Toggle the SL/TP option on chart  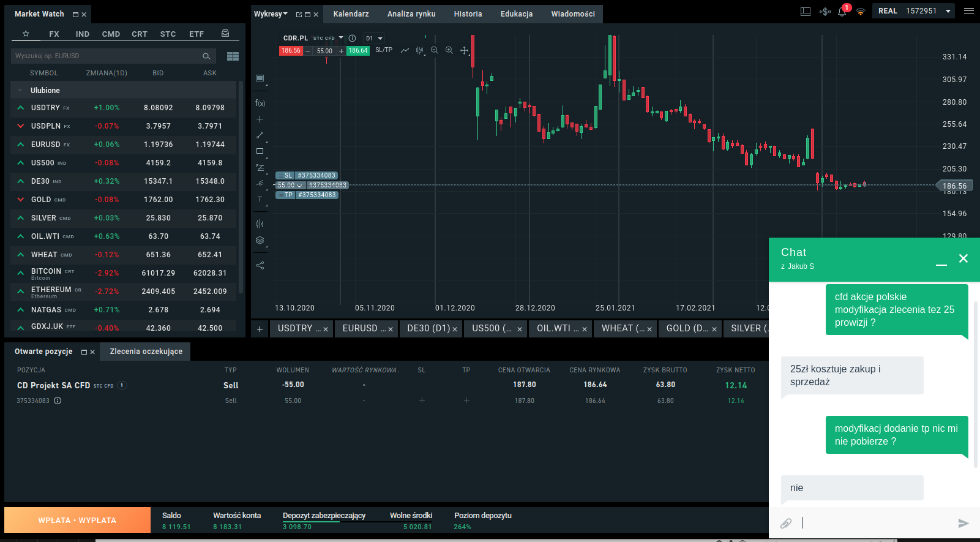pos(384,50)
